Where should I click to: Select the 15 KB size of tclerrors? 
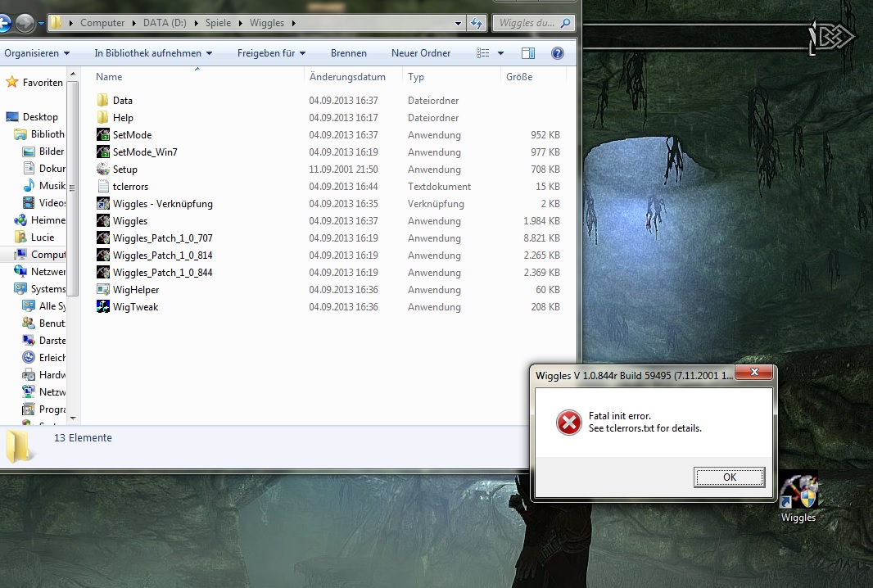pyautogui.click(x=547, y=187)
